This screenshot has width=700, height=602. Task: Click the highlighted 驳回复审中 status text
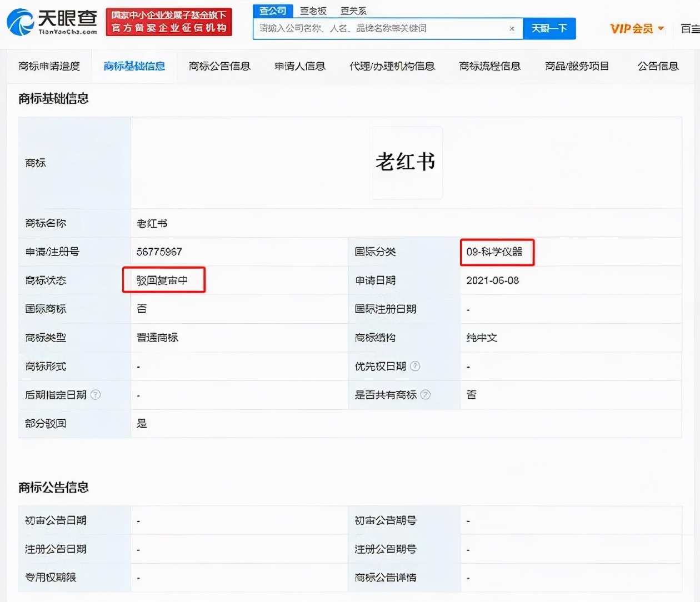tap(163, 280)
